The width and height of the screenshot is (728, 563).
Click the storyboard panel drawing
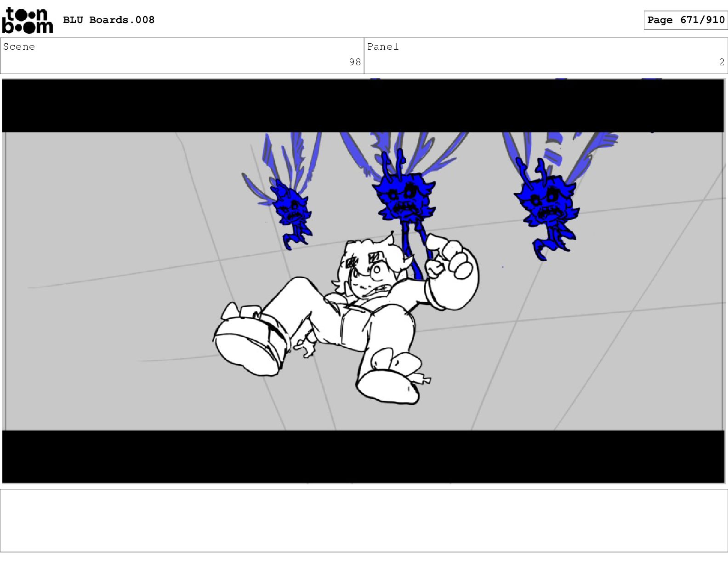tap(364, 281)
